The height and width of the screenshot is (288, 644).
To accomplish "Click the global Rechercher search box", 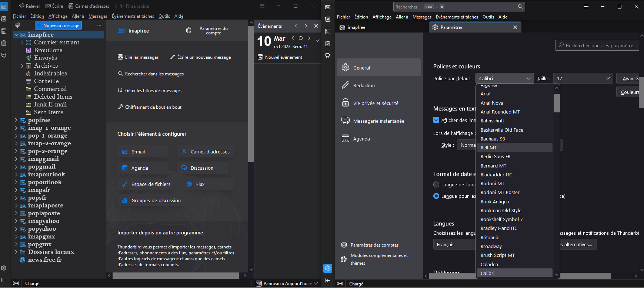I will [x=459, y=7].
